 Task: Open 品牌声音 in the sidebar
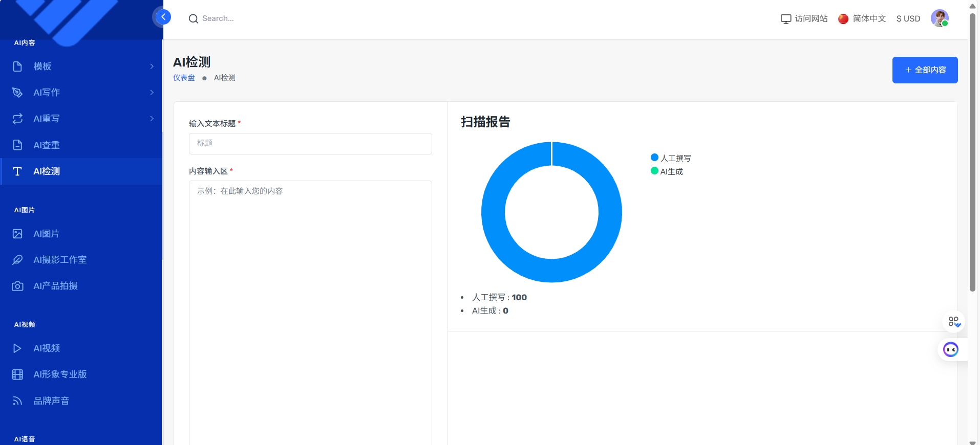pyautogui.click(x=51, y=401)
